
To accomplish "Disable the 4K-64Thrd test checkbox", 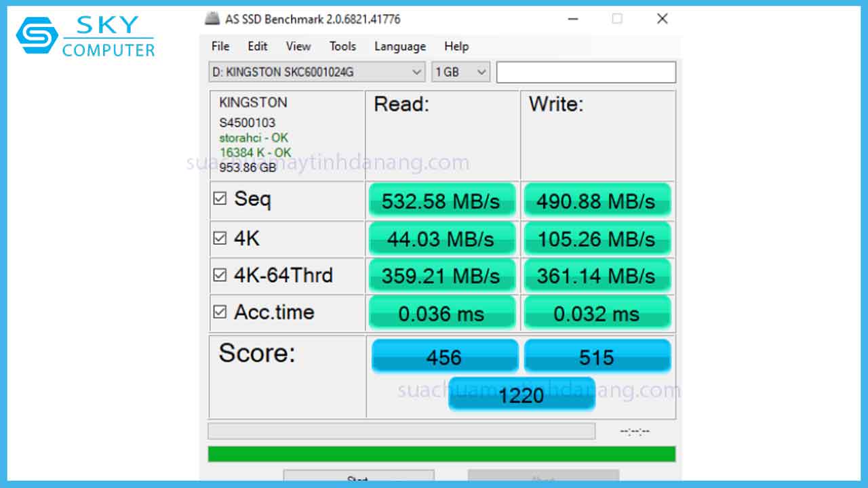I will 220,274.
